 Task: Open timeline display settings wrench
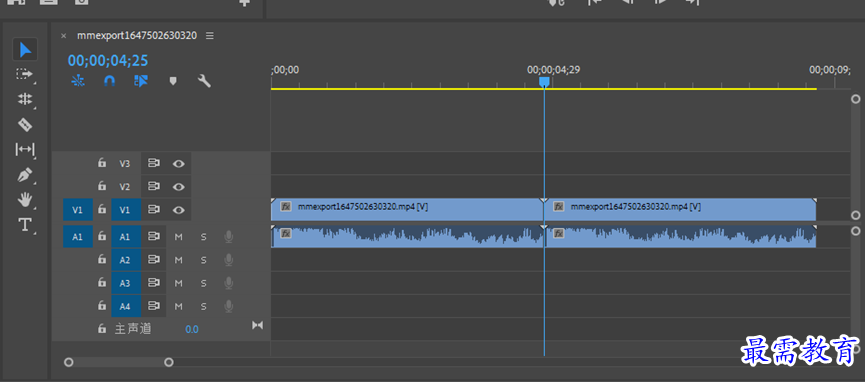204,81
